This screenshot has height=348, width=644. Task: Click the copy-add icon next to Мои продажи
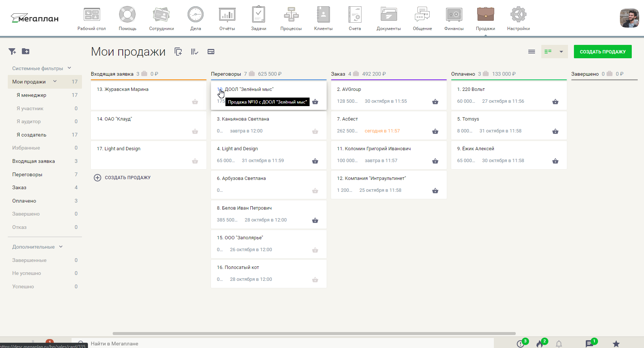(178, 52)
